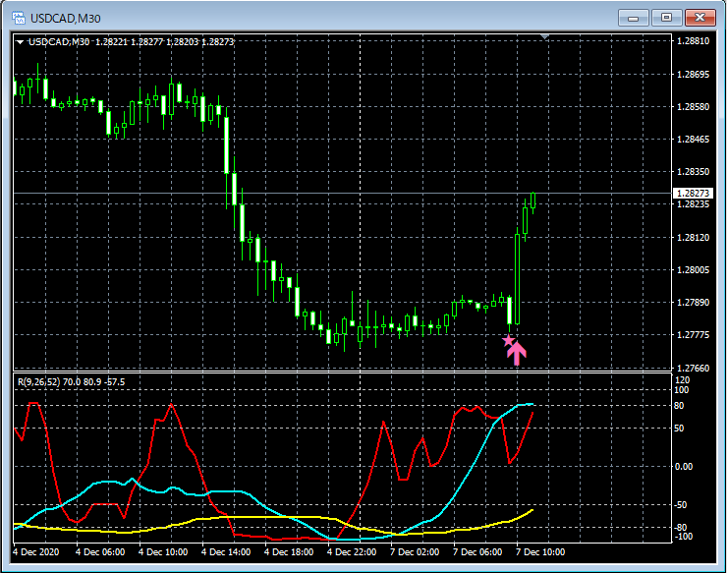The image size is (728, 573).
Task: Click the pink star marker below candles
Action: point(508,340)
